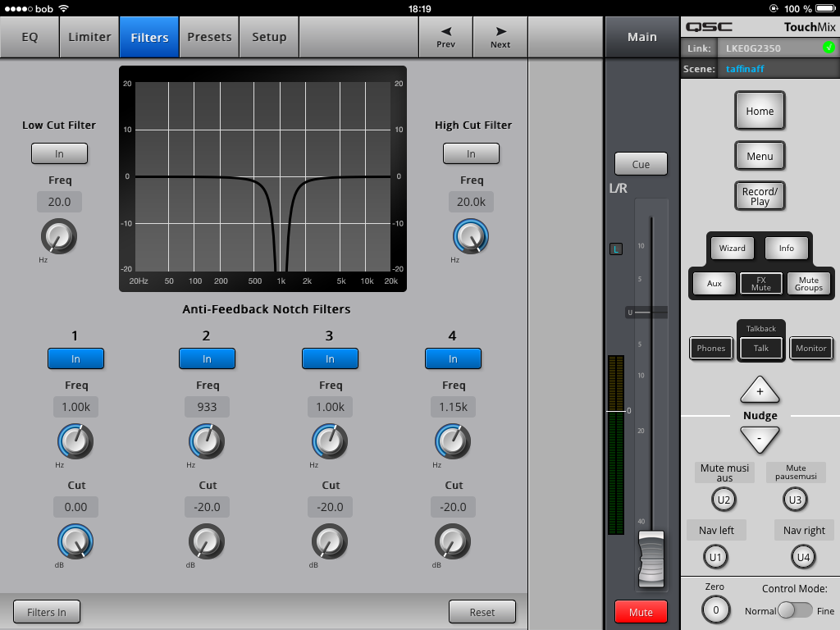Click the Link device field LKE0G2350

(778, 48)
